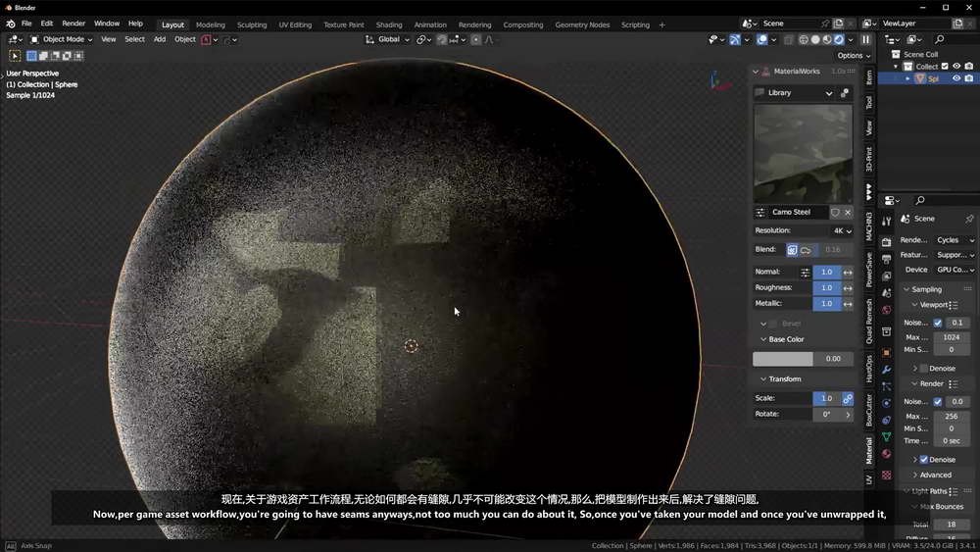Hide Collection with eye icon
Viewport: 980px width, 552px height.
[956, 67]
